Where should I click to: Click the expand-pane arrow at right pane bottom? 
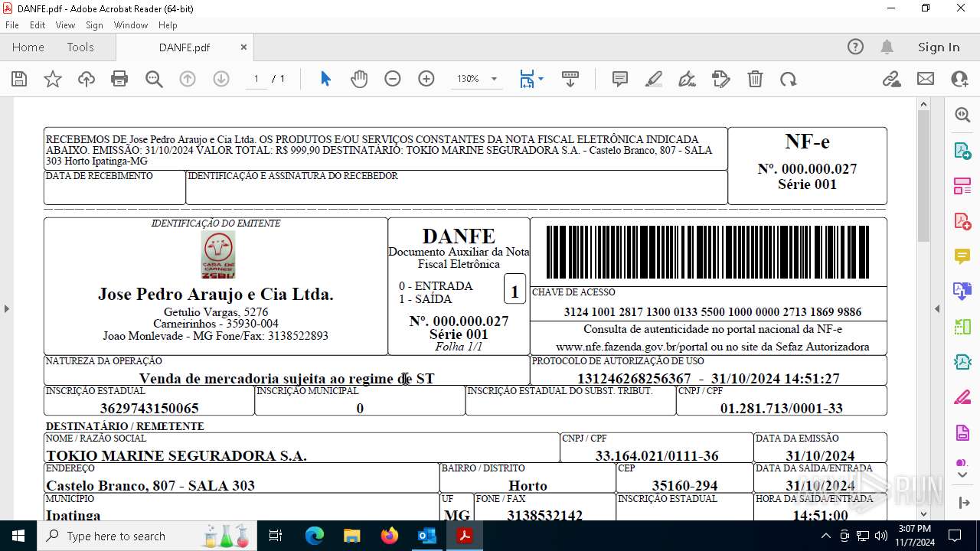962,503
